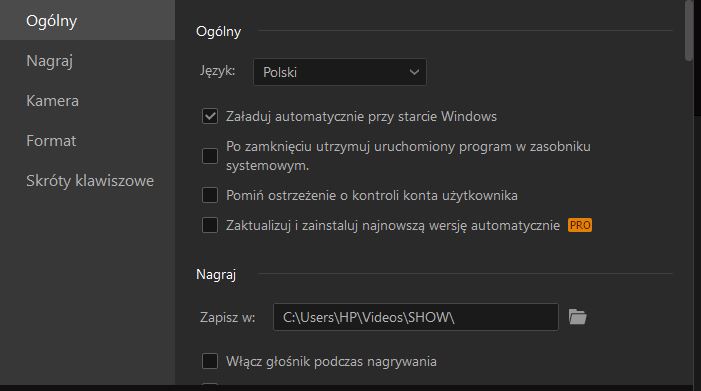Toggle Zaktualizuj i zainstaluj najnowszą wersję automatycznie
The height and width of the screenshot is (391, 701).
pyautogui.click(x=210, y=225)
